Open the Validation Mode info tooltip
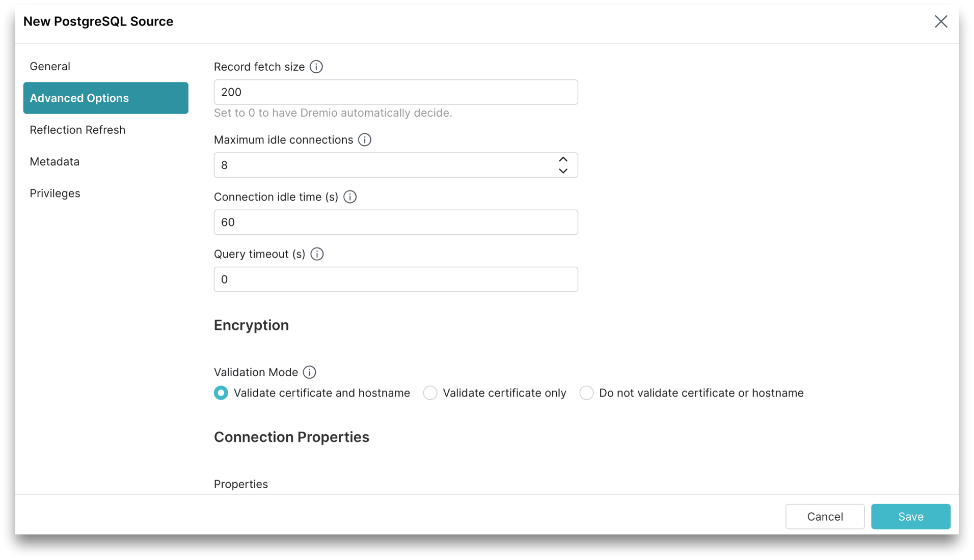974x560 pixels. [x=309, y=372]
